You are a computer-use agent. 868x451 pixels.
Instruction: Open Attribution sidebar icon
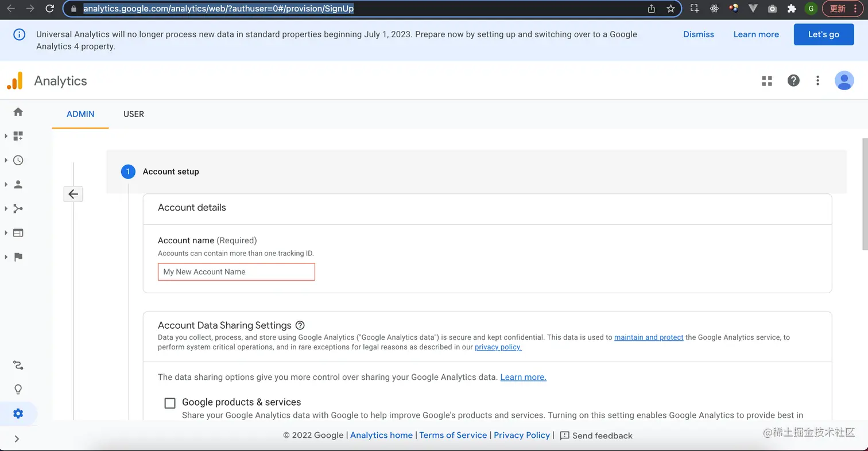18,366
